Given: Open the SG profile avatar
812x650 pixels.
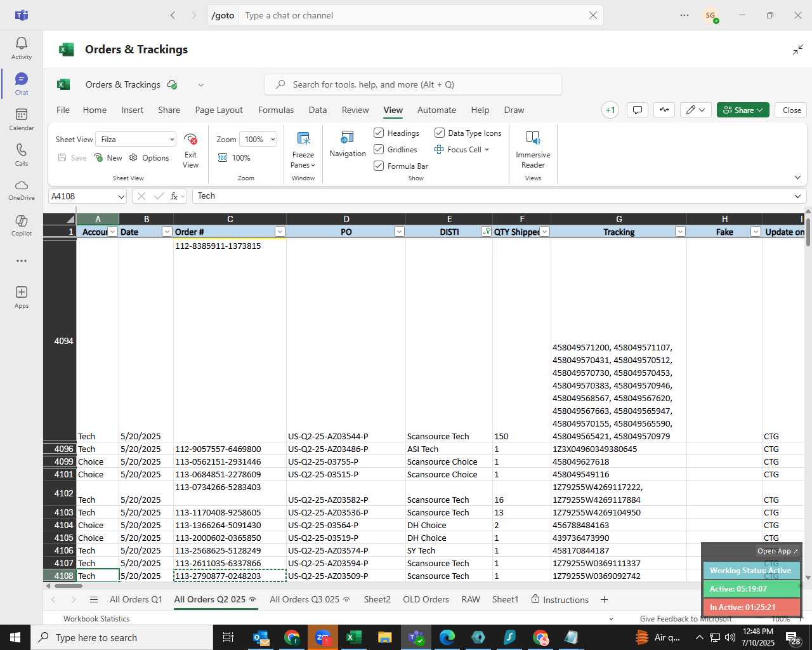Looking at the screenshot, I should [x=710, y=15].
